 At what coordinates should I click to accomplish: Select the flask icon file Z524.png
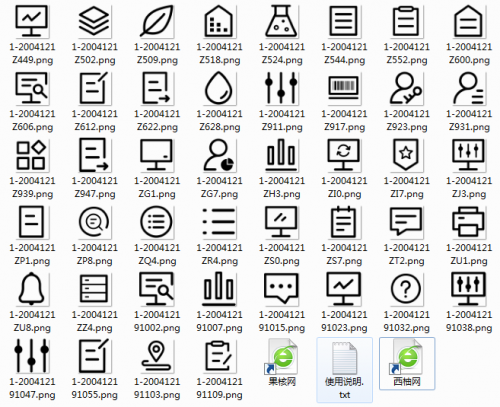click(x=282, y=21)
